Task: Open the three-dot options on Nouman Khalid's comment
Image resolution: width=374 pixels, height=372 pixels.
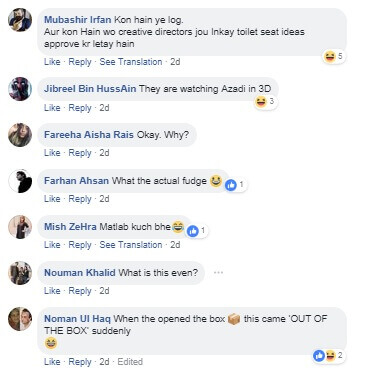Action: pos(218,273)
